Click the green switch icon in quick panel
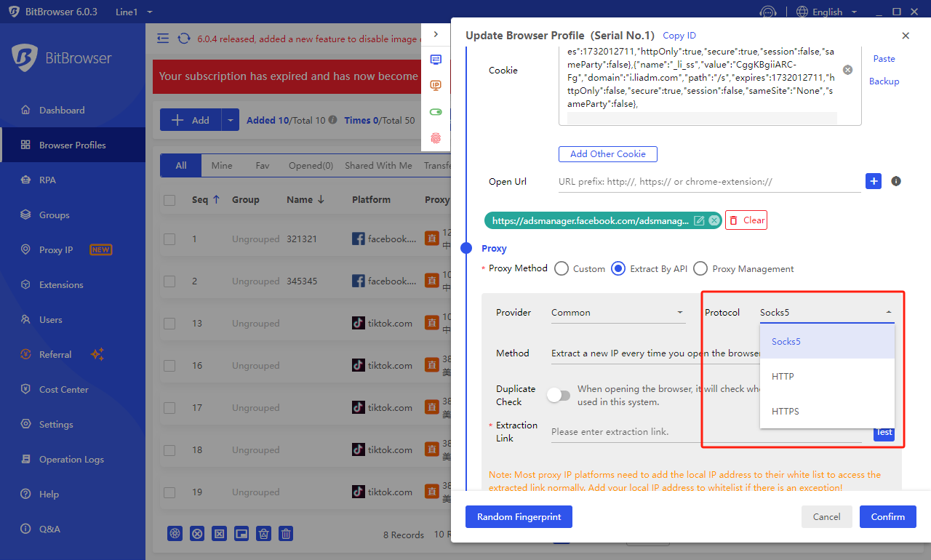This screenshot has width=931, height=560. tap(436, 112)
